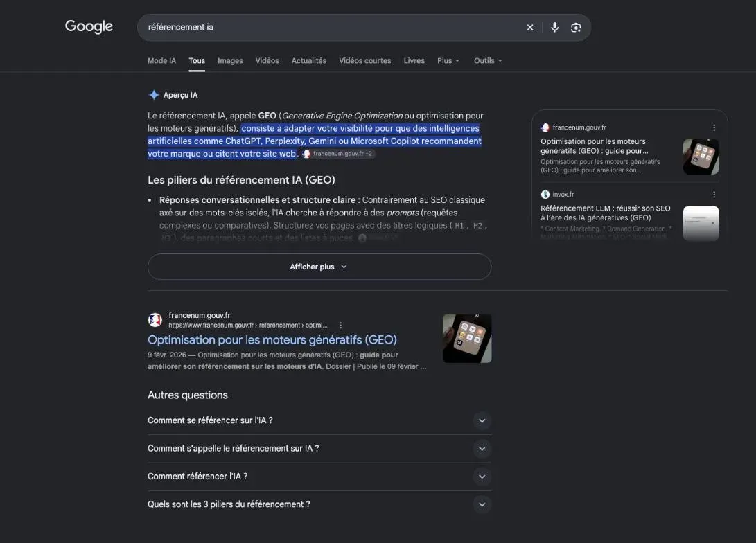Expand question Comment s'appelle le référencement sur IA
The height and width of the screenshot is (543, 756).
coord(319,449)
